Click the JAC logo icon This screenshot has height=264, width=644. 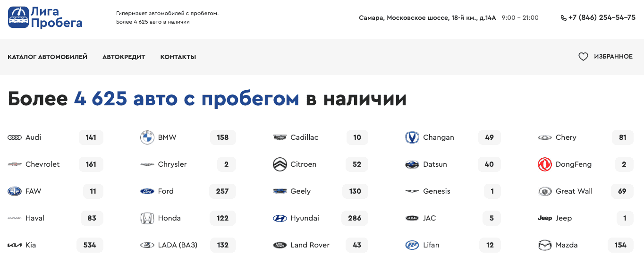click(412, 218)
